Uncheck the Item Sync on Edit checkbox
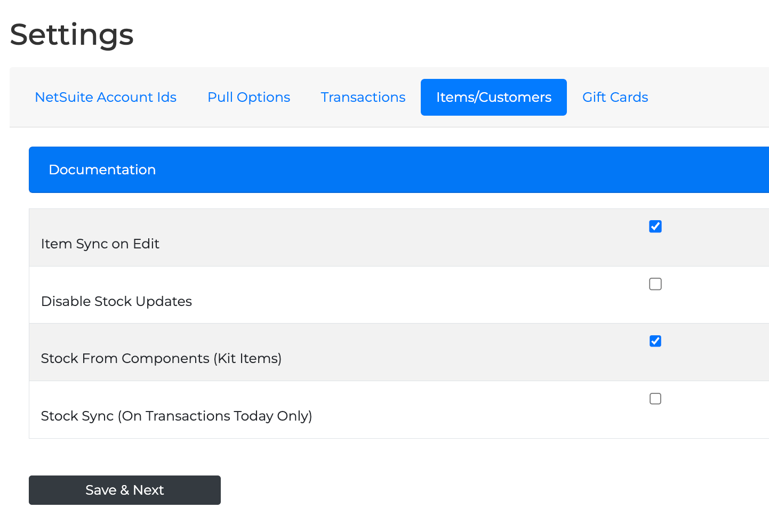This screenshot has height=532, width=769. click(x=655, y=227)
